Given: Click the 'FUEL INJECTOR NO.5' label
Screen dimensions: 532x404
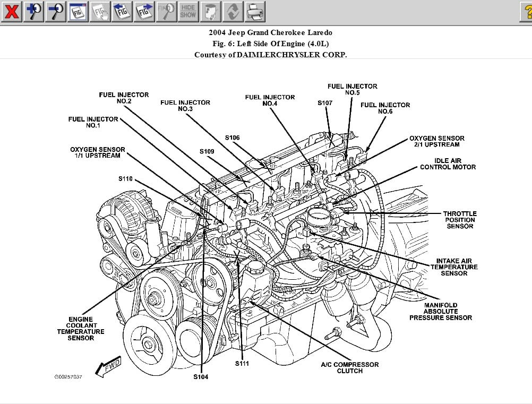Looking at the screenshot, I should (352, 89).
